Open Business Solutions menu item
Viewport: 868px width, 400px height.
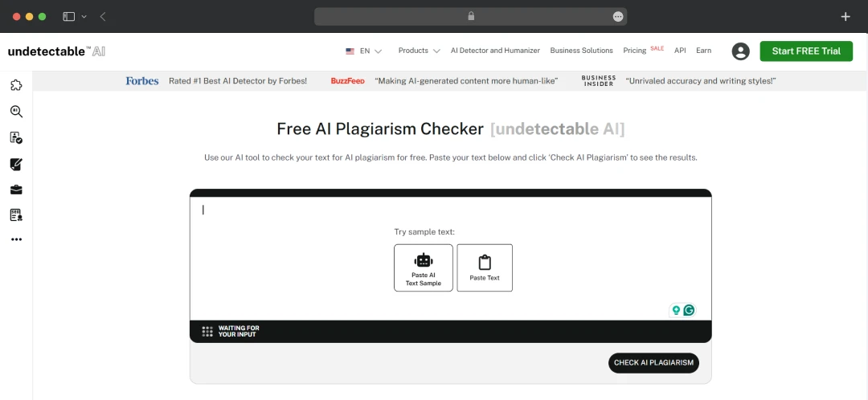[x=581, y=51]
